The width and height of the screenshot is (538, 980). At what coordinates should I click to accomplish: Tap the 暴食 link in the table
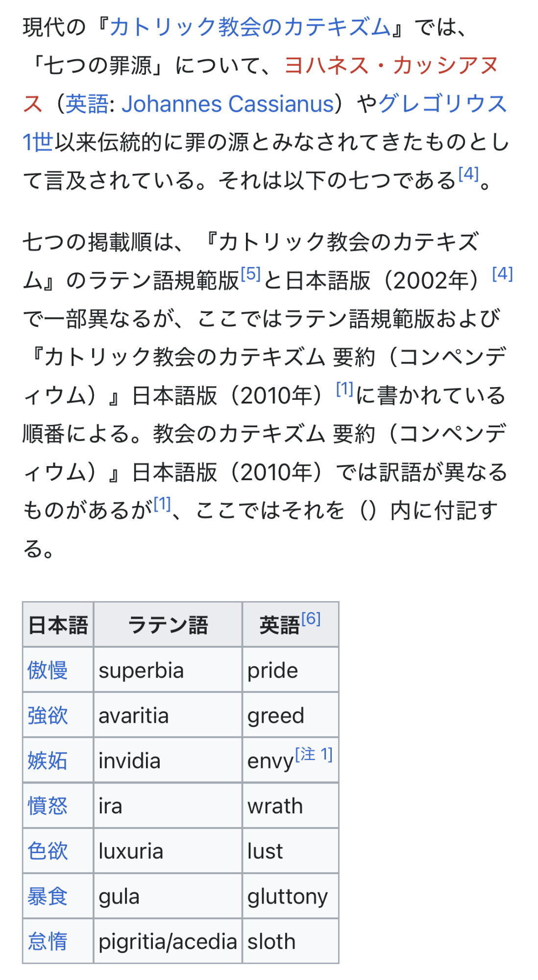pyautogui.click(x=48, y=896)
